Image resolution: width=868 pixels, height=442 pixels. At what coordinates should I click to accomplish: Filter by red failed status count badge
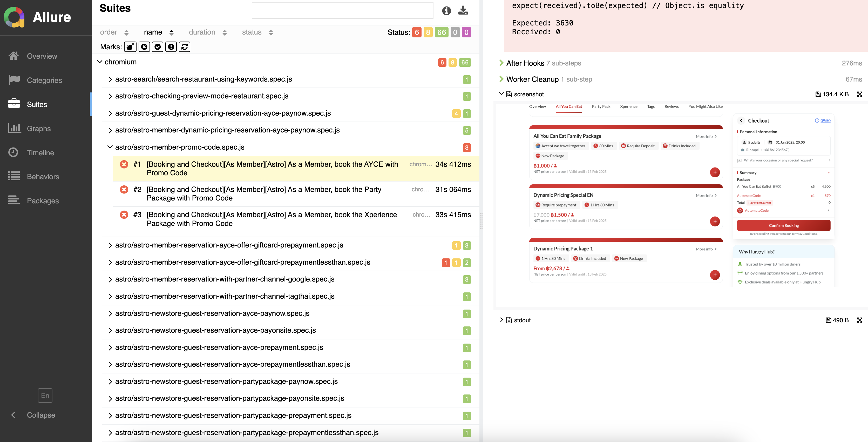pyautogui.click(x=417, y=32)
